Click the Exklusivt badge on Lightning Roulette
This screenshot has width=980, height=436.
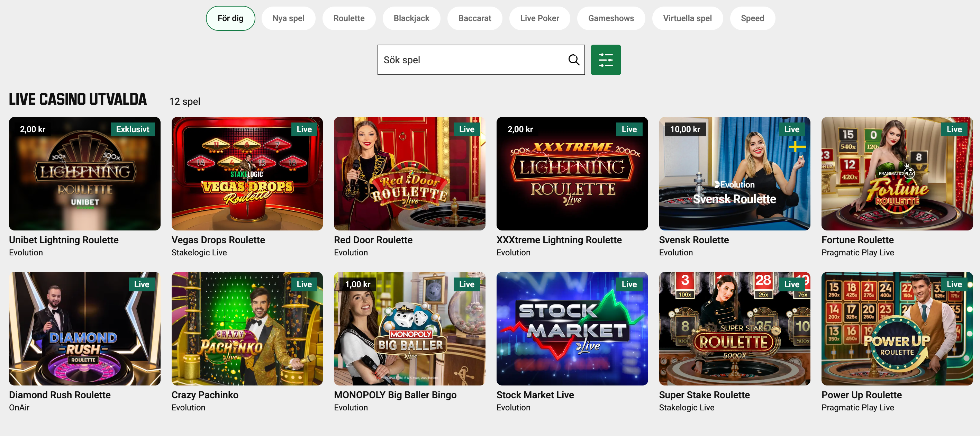(133, 129)
